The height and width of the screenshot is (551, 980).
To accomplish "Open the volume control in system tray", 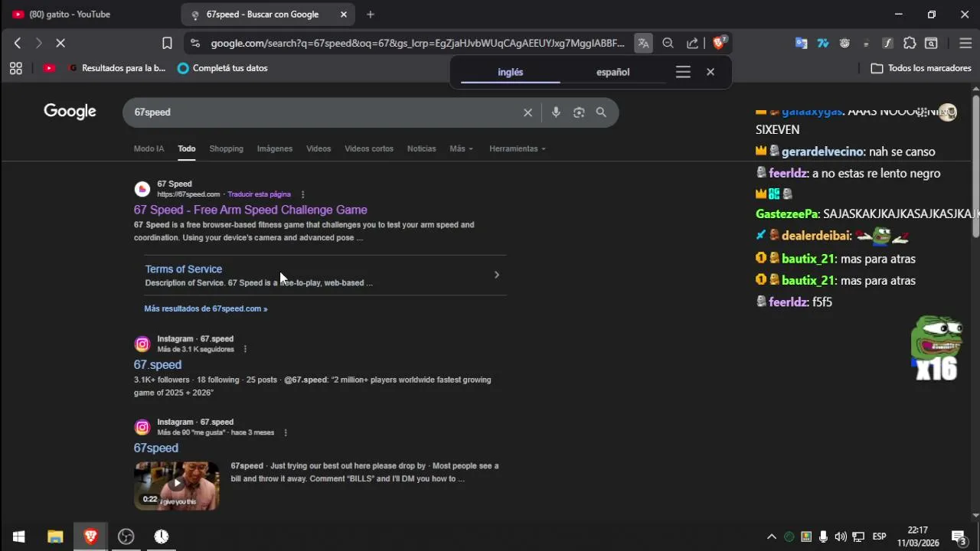I will tap(841, 536).
